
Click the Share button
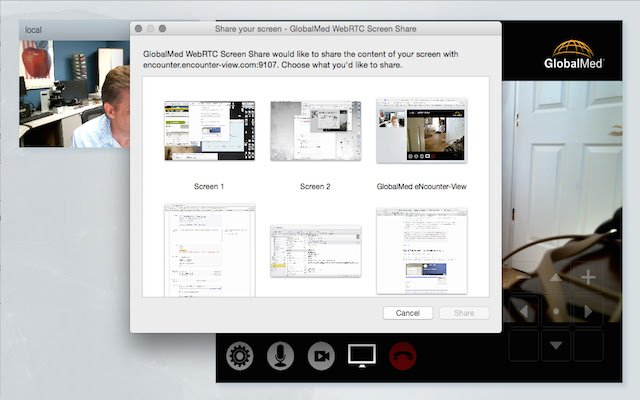[464, 313]
